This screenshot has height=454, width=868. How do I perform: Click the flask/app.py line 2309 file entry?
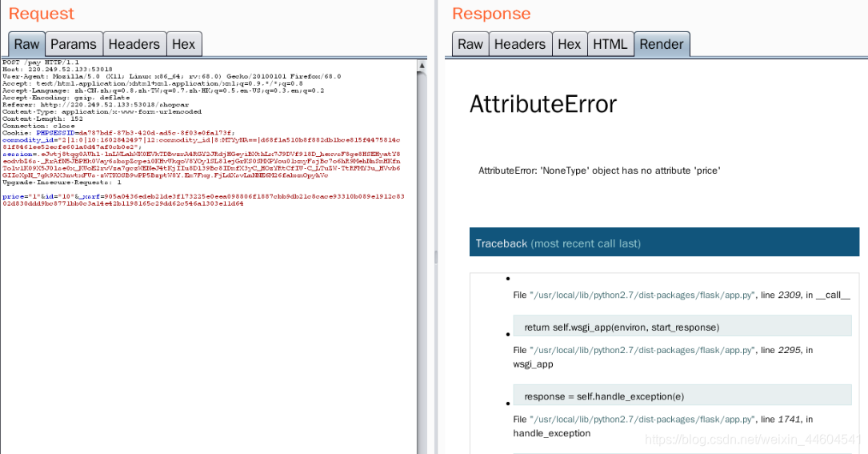[682, 295]
